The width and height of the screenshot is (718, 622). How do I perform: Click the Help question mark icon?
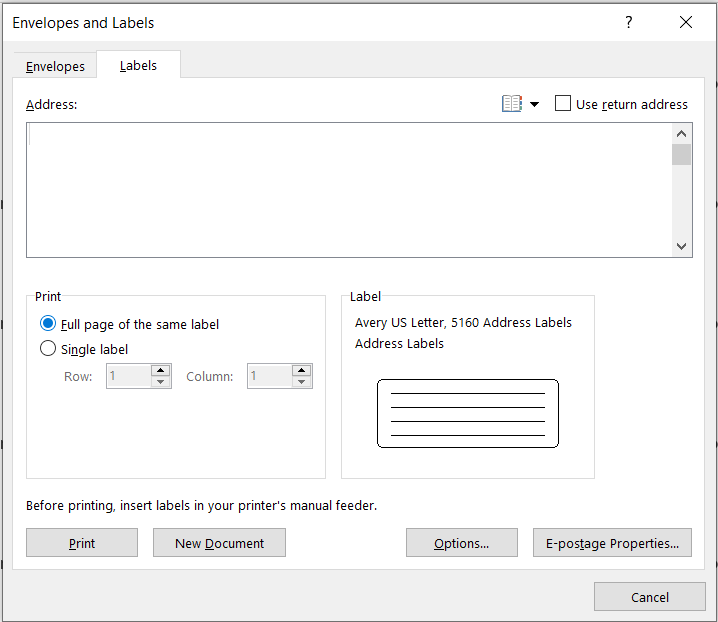629,22
